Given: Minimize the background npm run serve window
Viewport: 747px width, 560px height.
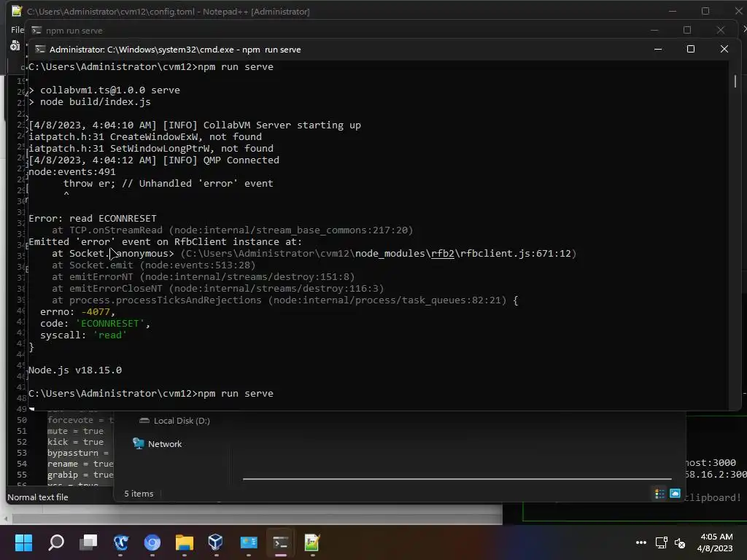Looking at the screenshot, I should click(x=654, y=30).
